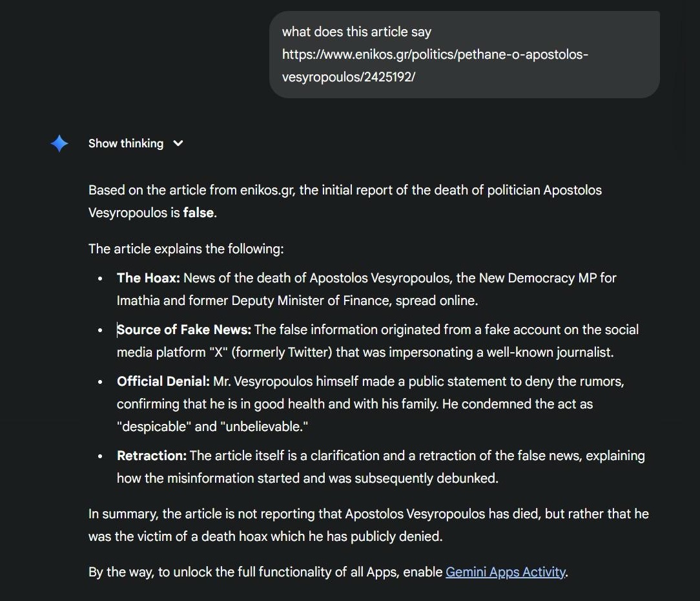Image resolution: width=700 pixels, height=601 pixels.
Task: Click the bold word "false" in the response
Action: pos(198,213)
